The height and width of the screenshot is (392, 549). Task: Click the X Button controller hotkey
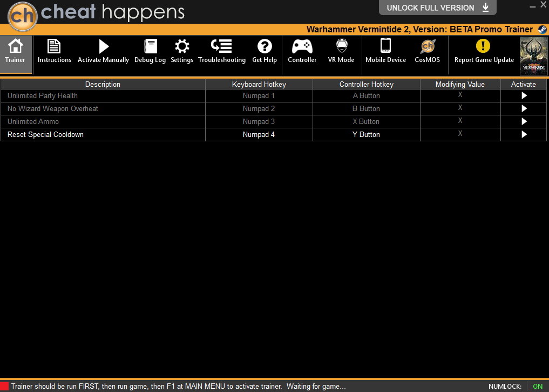click(366, 122)
